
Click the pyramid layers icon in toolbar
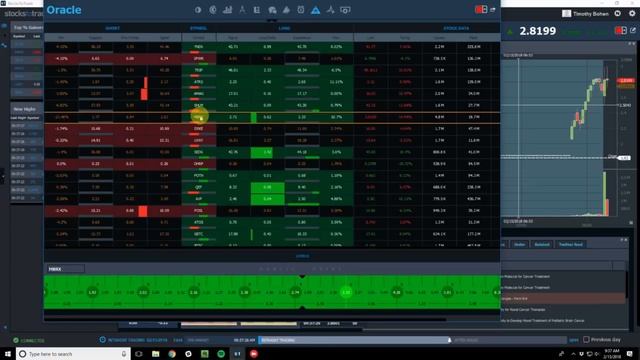(x=286, y=10)
